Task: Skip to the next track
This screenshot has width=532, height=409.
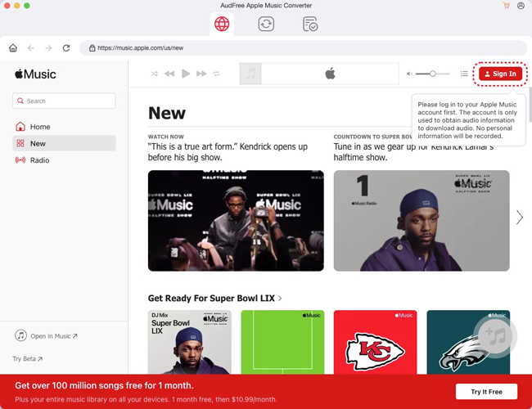Action: tap(201, 74)
